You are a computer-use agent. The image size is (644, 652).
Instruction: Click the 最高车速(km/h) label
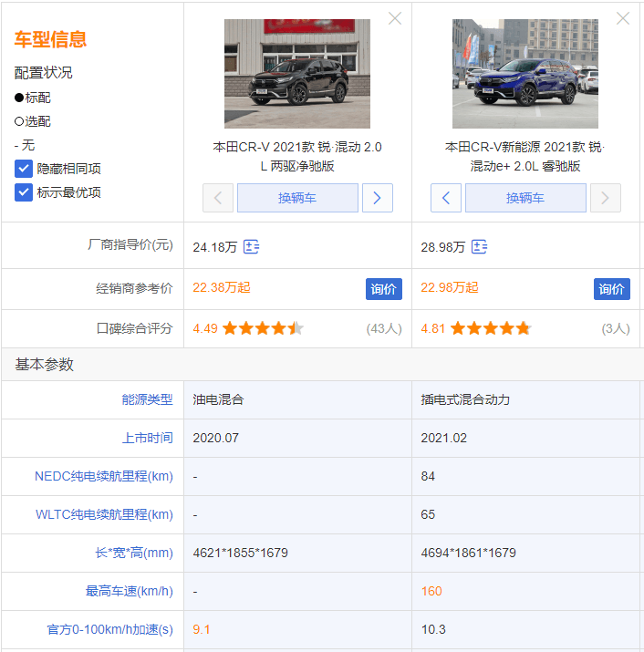pyautogui.click(x=129, y=591)
